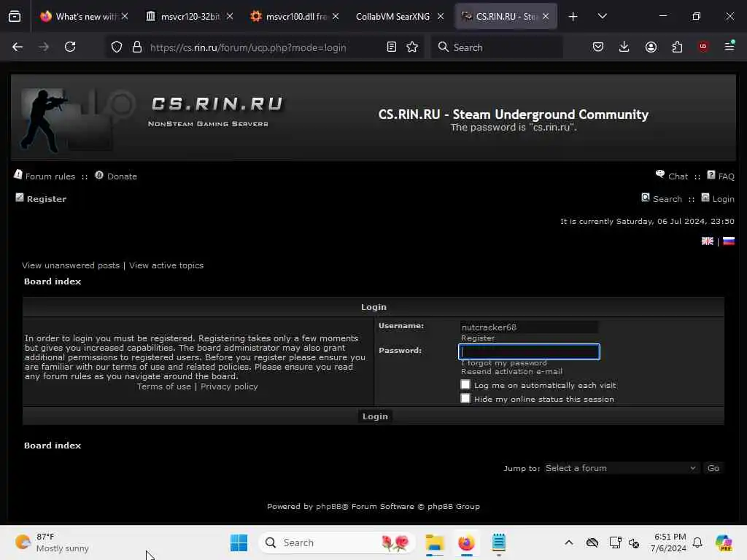This screenshot has width=747, height=560.
Task: Click the Go button beside Jump to
Action: 713,468
